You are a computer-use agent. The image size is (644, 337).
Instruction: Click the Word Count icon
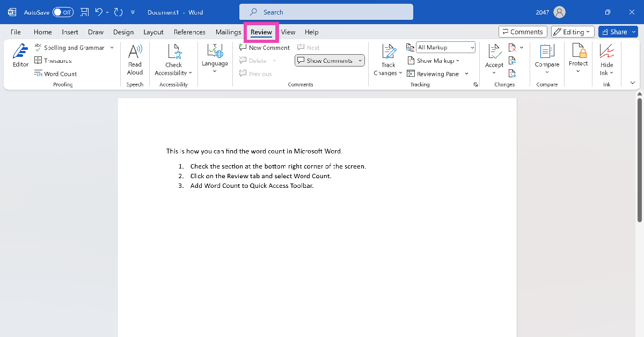tap(39, 74)
